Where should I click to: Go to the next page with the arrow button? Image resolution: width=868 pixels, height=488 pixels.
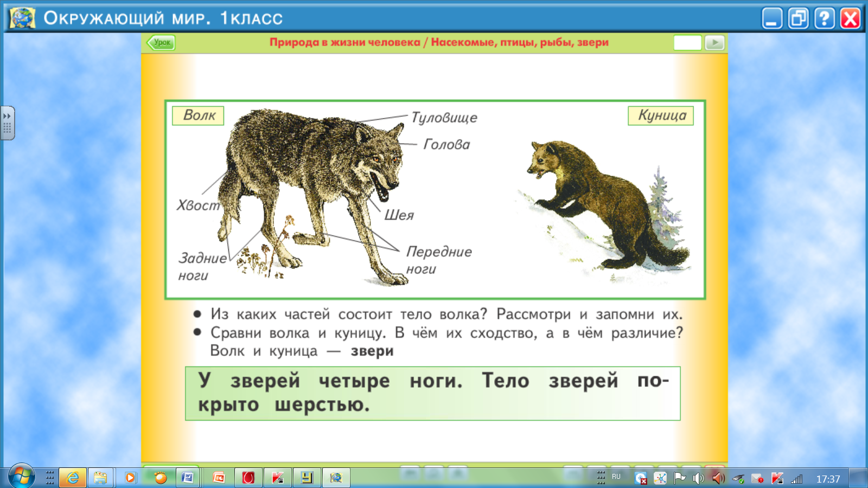point(714,42)
